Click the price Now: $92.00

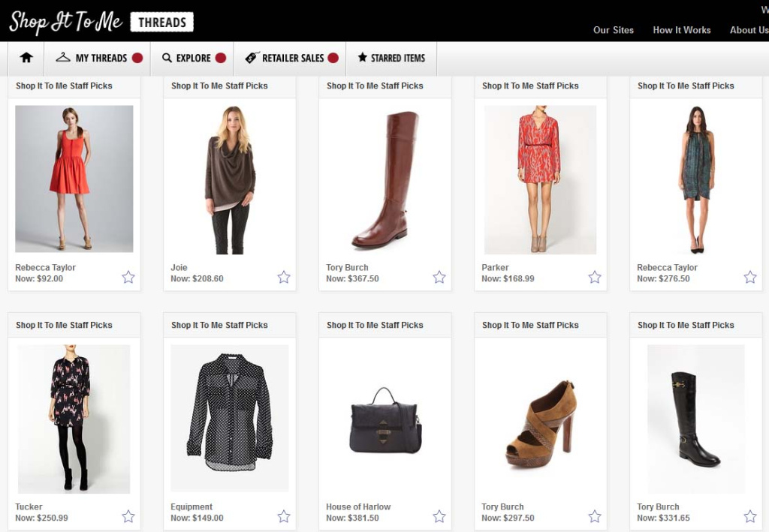point(39,278)
